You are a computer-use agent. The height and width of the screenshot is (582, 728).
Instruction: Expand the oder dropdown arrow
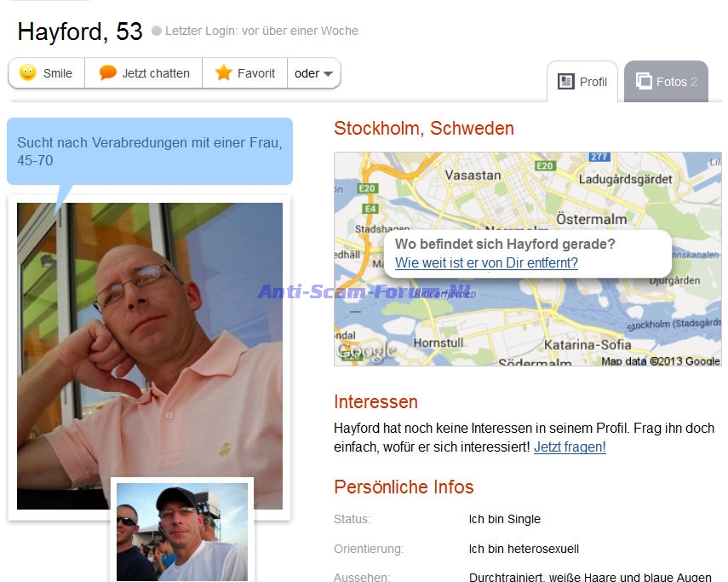coord(328,74)
